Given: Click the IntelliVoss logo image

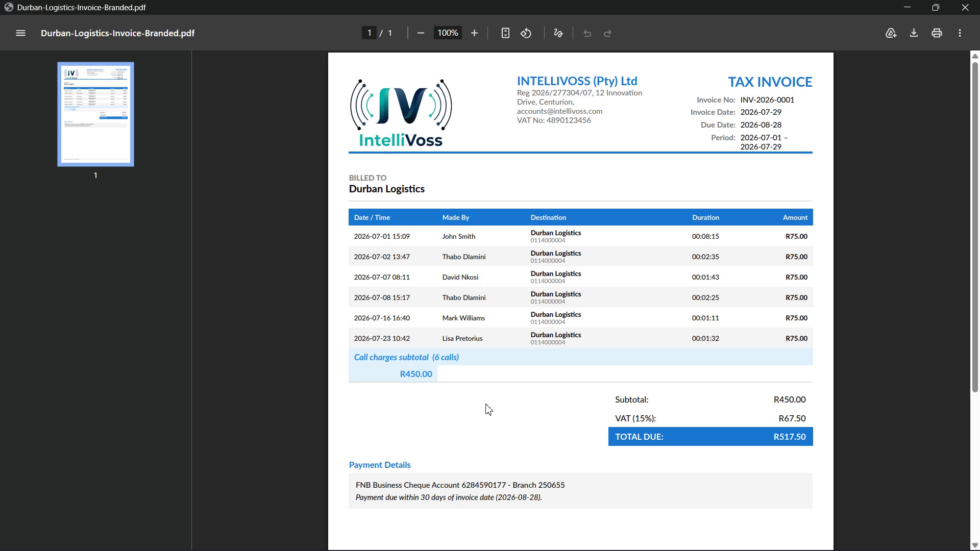Looking at the screenshot, I should 401,113.
